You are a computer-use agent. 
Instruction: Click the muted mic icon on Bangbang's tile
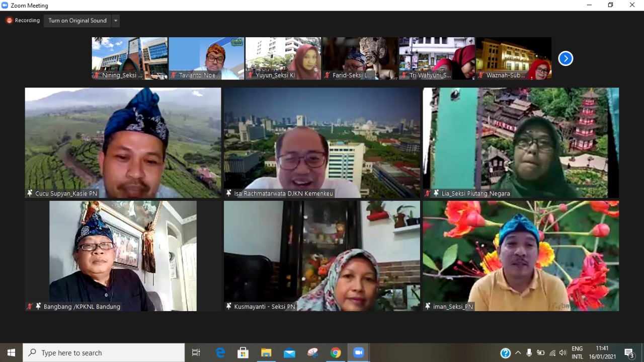[30, 306]
